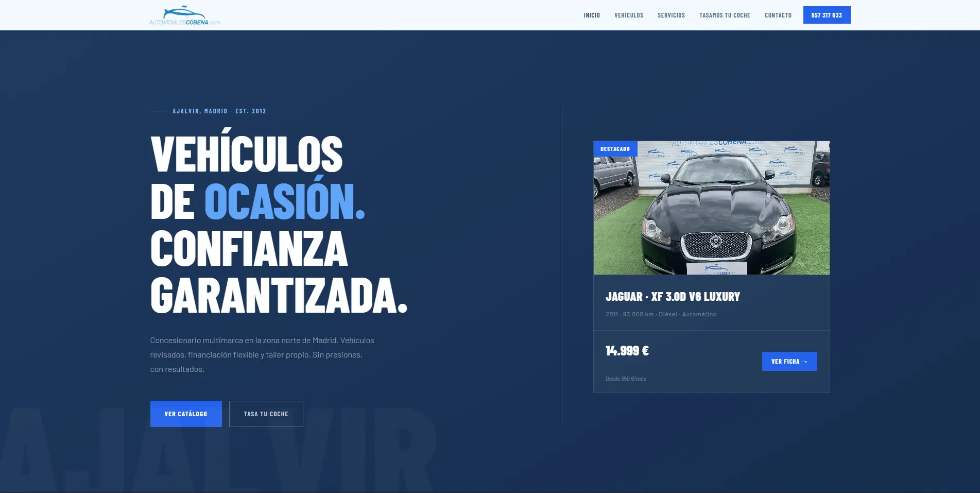980x493 pixels.
Task: Open the featured Jaguar car photo
Action: (x=712, y=208)
